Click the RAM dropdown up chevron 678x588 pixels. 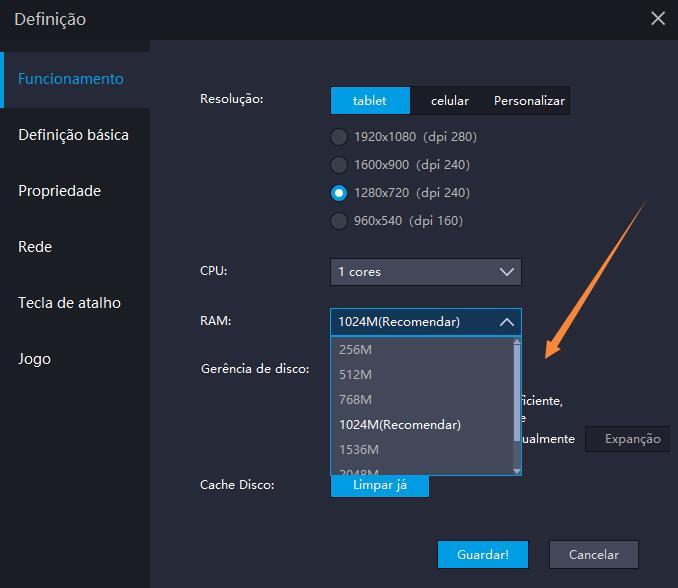point(506,322)
